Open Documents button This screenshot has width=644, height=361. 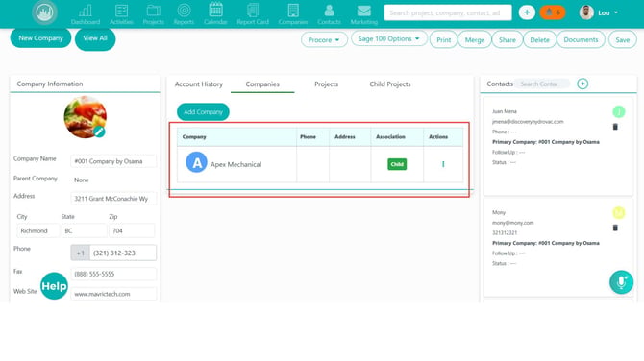[x=581, y=39]
